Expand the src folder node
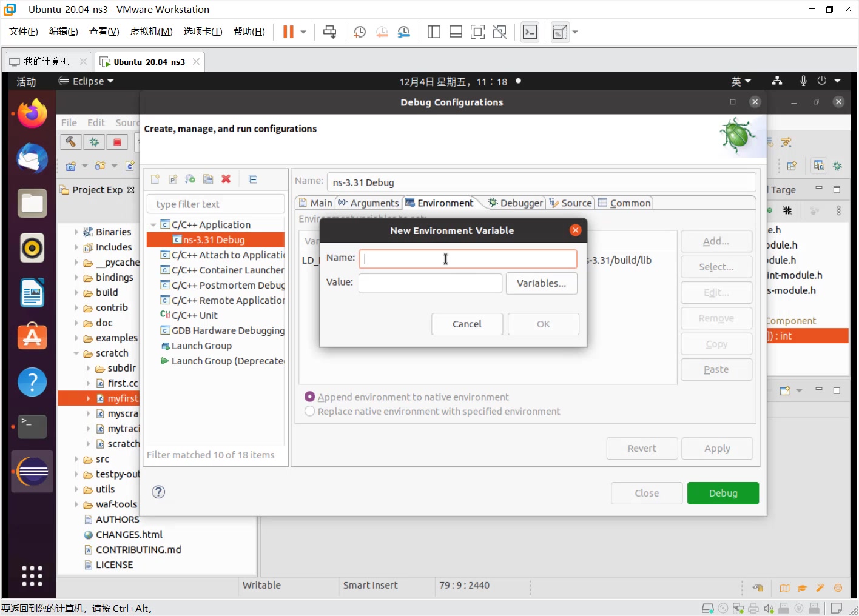The width and height of the screenshot is (859, 616). (76, 459)
